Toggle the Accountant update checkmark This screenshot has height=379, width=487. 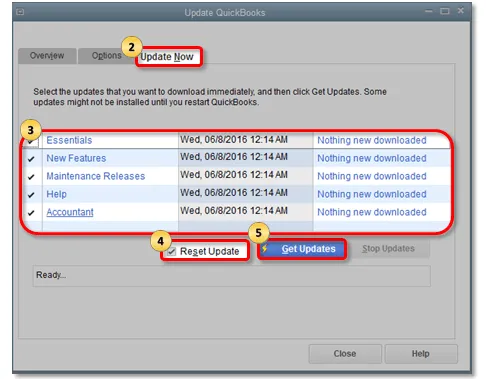[x=31, y=213]
